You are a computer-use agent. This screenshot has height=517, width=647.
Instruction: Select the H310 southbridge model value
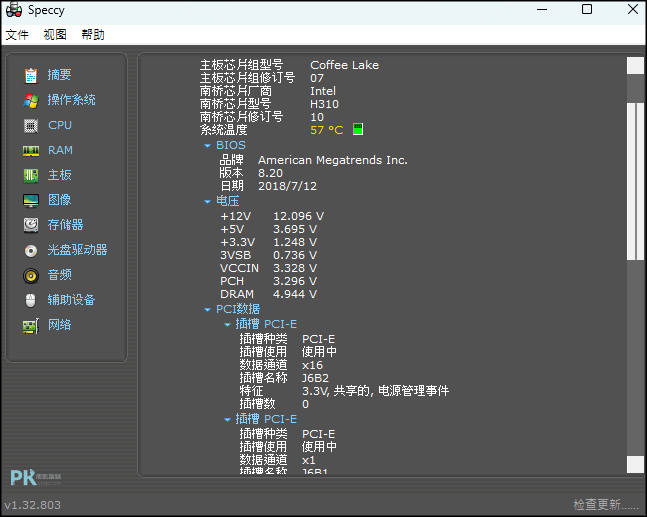click(324, 104)
